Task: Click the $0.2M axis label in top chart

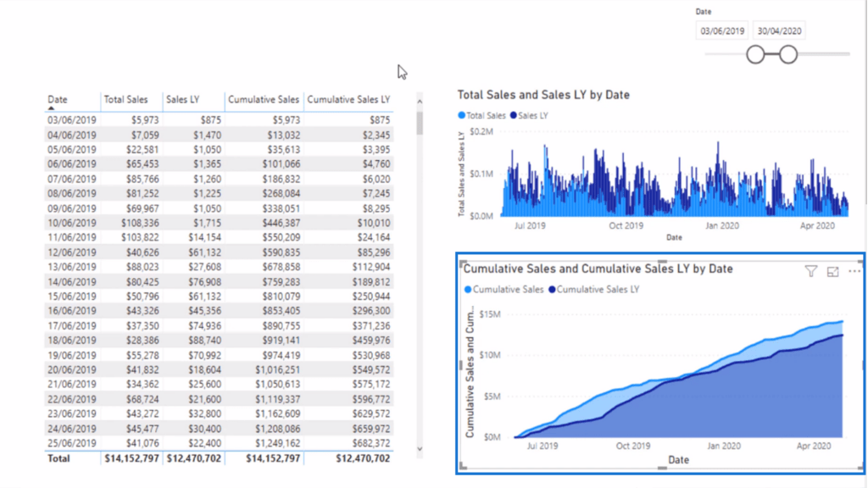Action: pyautogui.click(x=481, y=131)
